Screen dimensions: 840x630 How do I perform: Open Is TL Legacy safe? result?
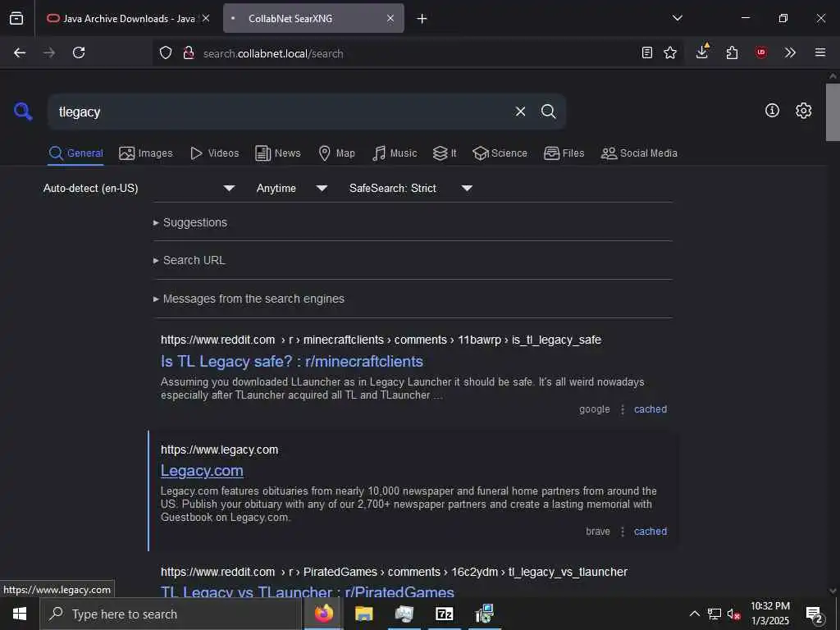point(292,362)
